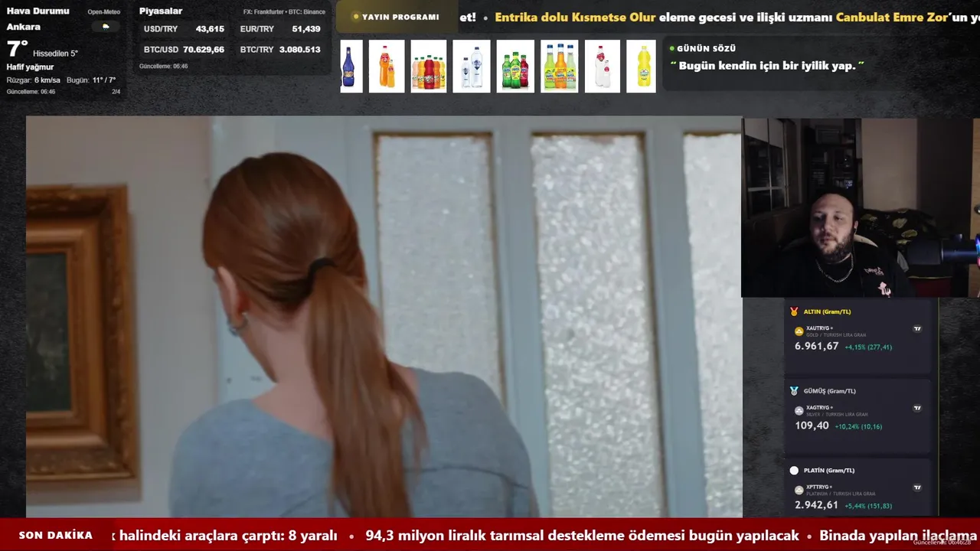Click the gold medal icon beside ALTIN
This screenshot has height=551, width=980.
(x=794, y=311)
